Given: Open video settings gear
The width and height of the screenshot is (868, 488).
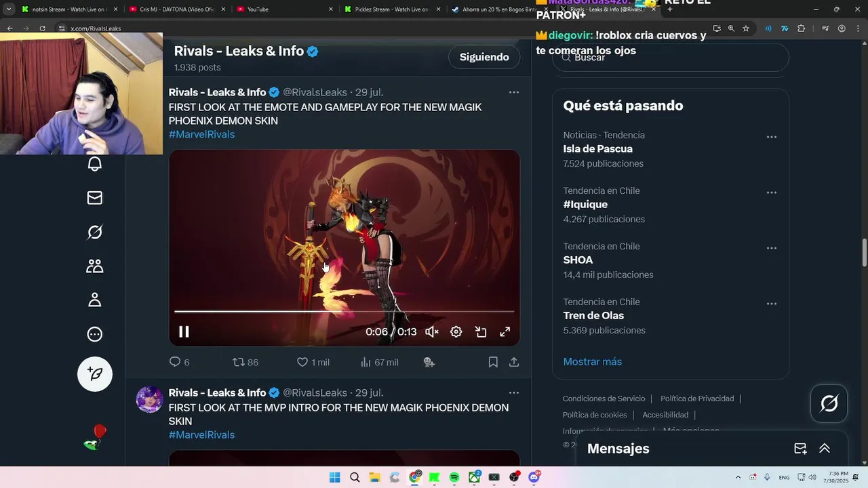Looking at the screenshot, I should click(x=456, y=331).
